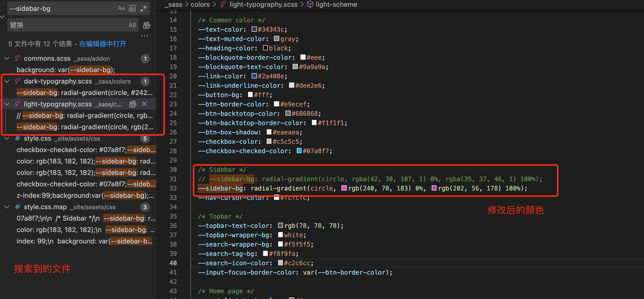Click style.css hash file icon
Image resolution: width=644 pixels, height=299 pixels.
point(17,138)
